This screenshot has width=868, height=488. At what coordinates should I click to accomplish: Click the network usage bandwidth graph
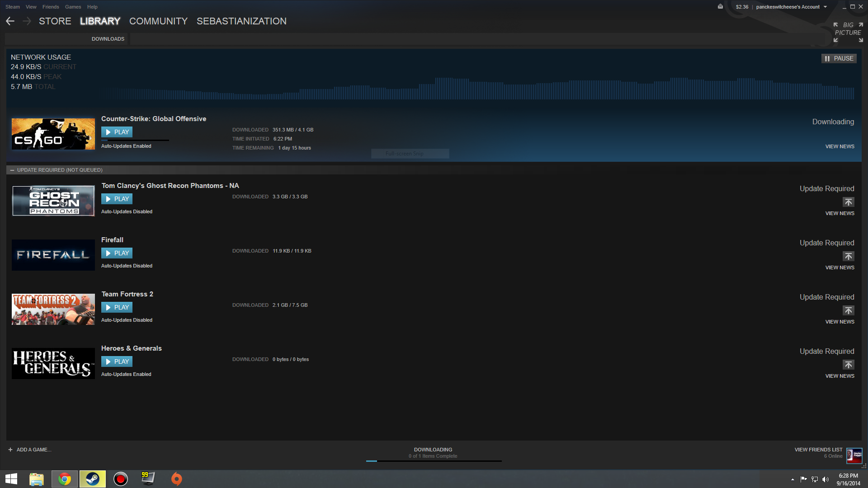point(478,88)
